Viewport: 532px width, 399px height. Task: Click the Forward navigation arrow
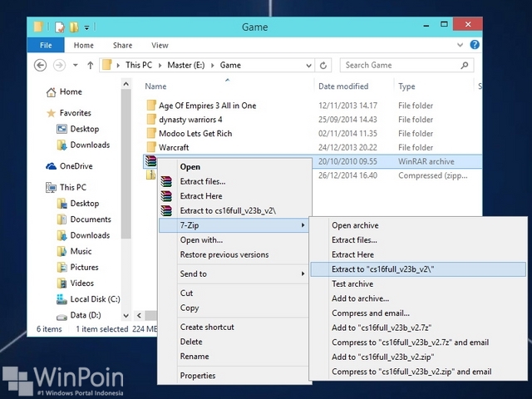coord(59,65)
